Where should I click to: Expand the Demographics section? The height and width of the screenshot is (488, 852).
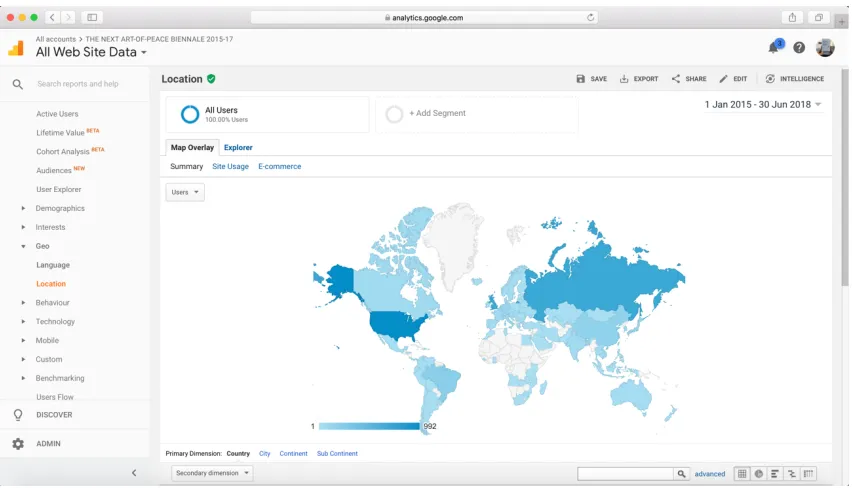(23, 209)
